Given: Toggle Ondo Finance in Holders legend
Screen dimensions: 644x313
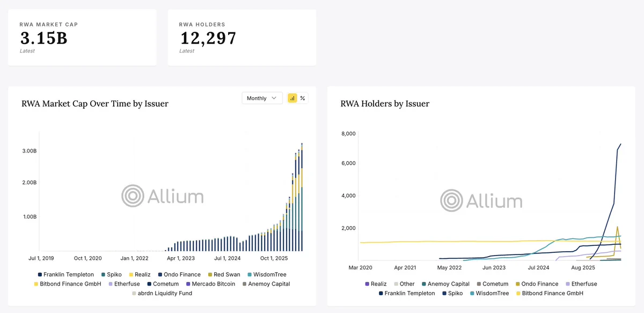Looking at the screenshot, I should 537,284.
